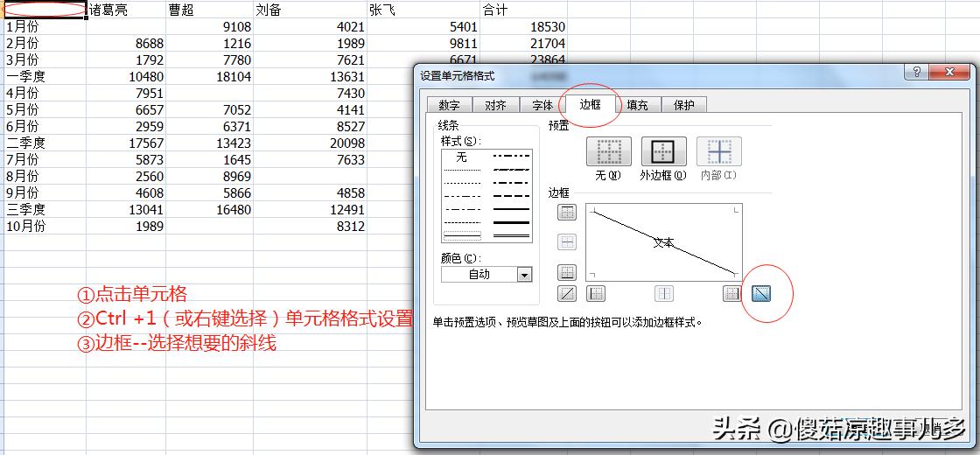The height and width of the screenshot is (455, 980).
Task: Select the 1月份 row label cell
Action: (45, 27)
